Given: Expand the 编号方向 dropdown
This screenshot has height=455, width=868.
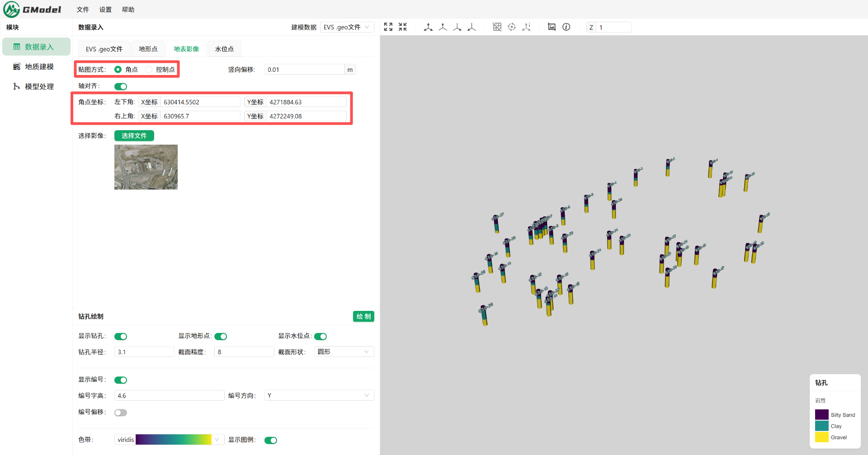Looking at the screenshot, I should coord(319,396).
